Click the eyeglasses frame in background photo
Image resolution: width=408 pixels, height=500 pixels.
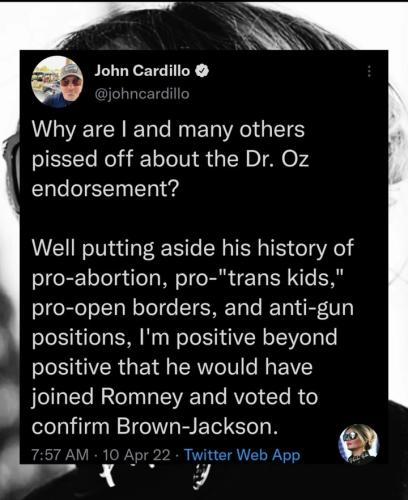[12, 167]
